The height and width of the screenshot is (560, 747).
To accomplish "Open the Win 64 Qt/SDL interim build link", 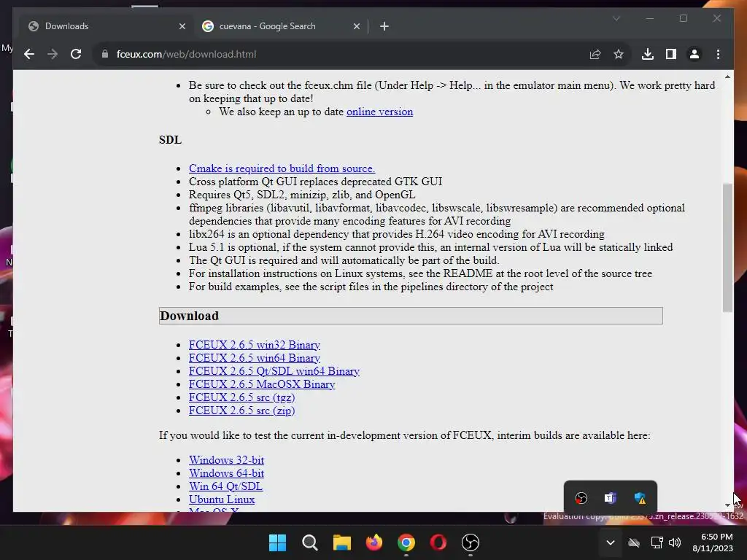I will click(225, 486).
